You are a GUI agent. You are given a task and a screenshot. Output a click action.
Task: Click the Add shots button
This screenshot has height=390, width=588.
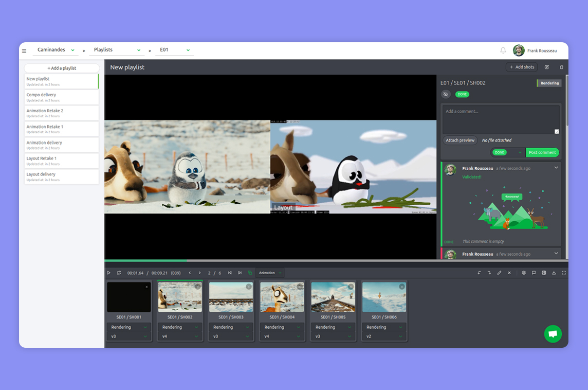[522, 67]
